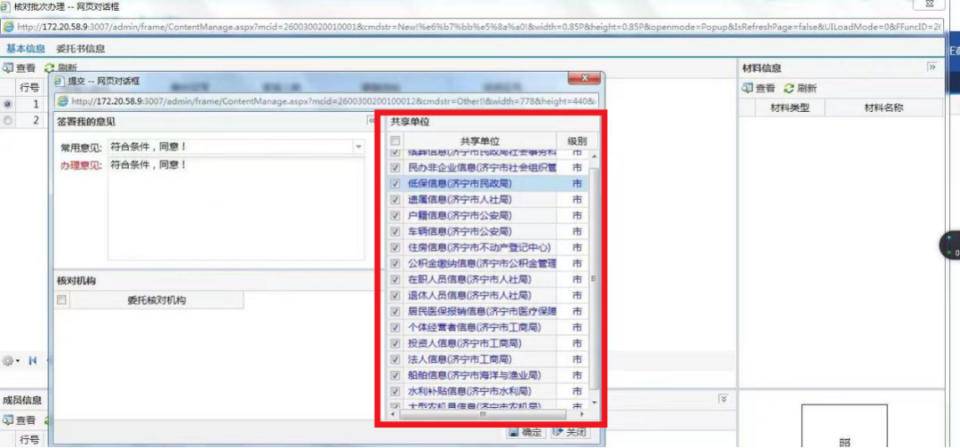Click the 委托核对机构 column header

point(156,300)
